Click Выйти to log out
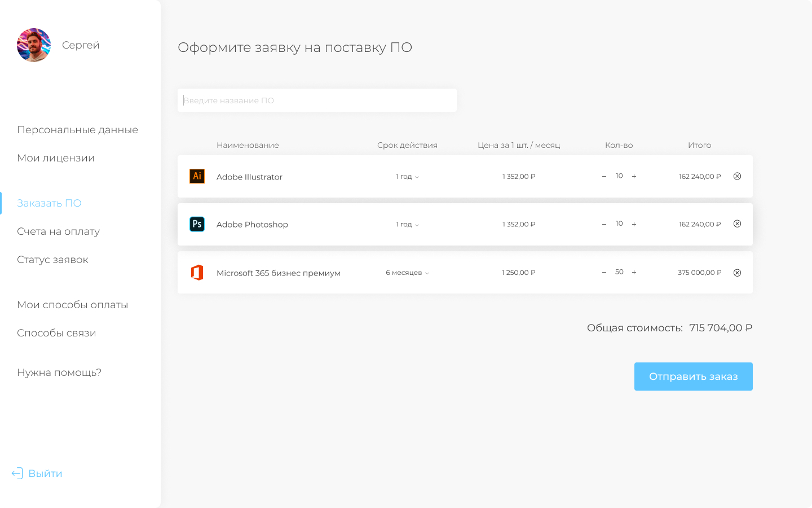Viewport: 812px width, 508px height. (x=45, y=474)
